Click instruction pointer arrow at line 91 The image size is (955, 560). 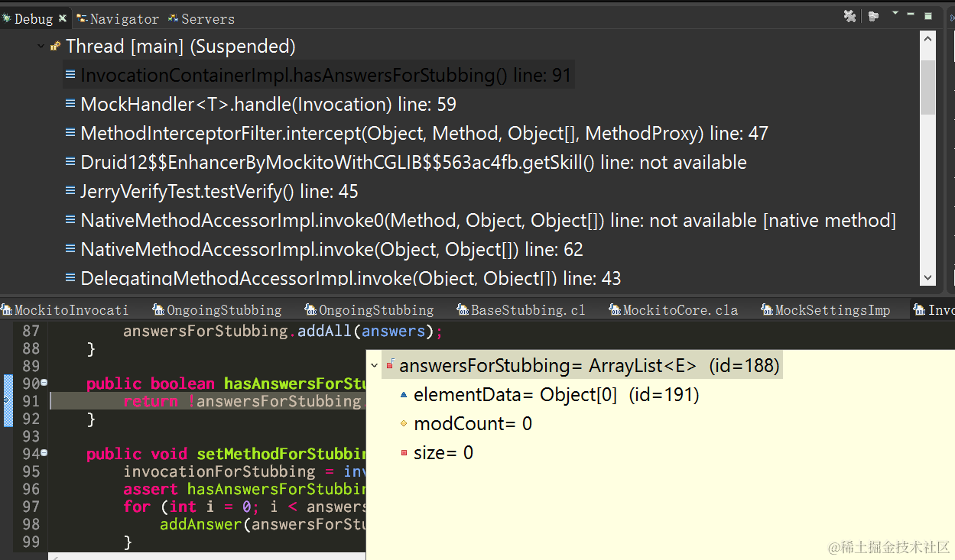coord(6,400)
